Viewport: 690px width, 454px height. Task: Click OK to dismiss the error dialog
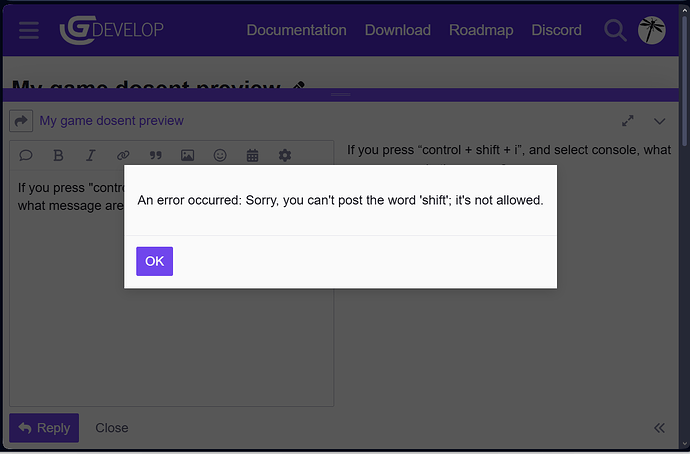tap(154, 261)
